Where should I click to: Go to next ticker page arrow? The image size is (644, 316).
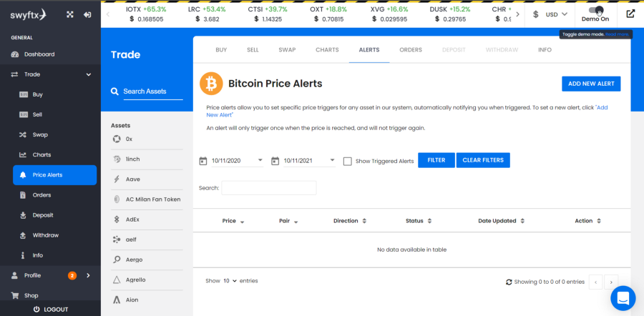tap(517, 14)
